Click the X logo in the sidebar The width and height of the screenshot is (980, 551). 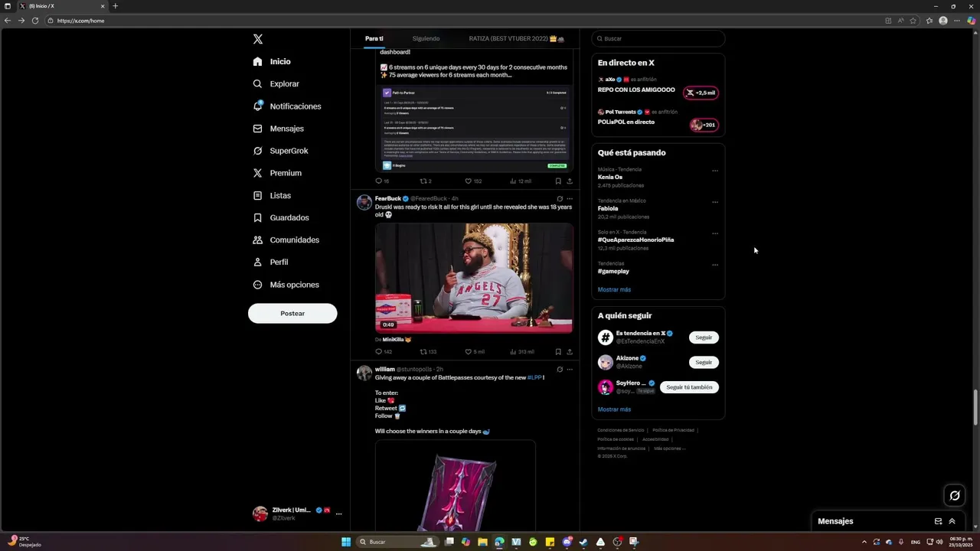(258, 39)
